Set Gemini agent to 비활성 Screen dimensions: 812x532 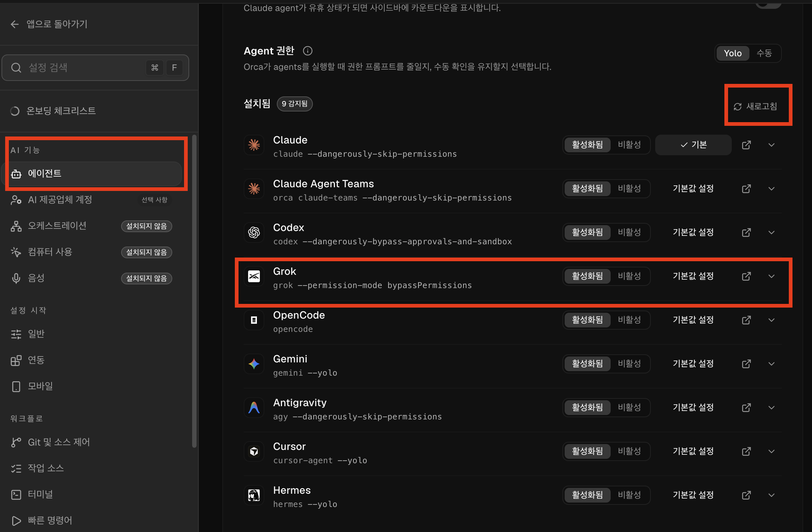point(629,363)
